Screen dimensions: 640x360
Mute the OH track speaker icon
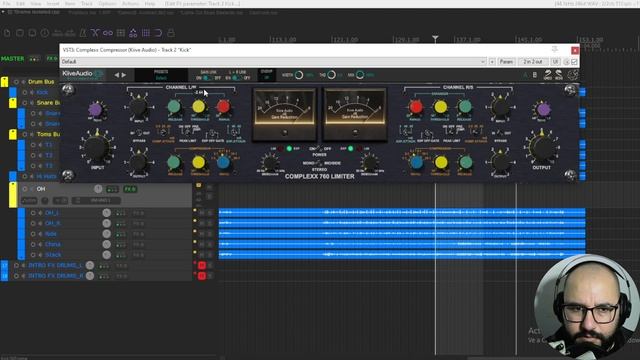coord(32,189)
